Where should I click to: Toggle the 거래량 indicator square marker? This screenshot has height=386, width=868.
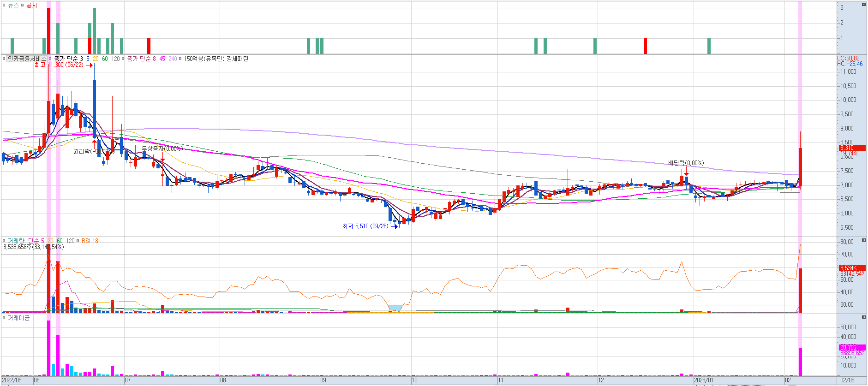click(x=4, y=241)
